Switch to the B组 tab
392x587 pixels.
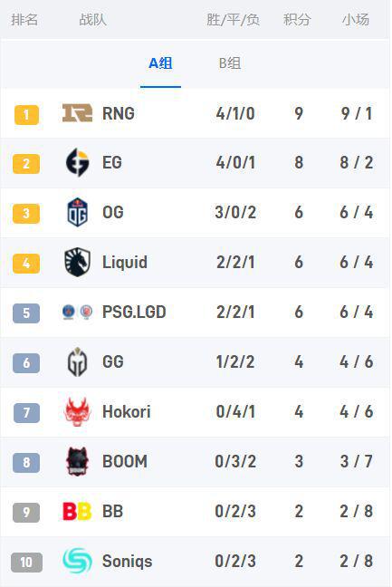coord(230,63)
